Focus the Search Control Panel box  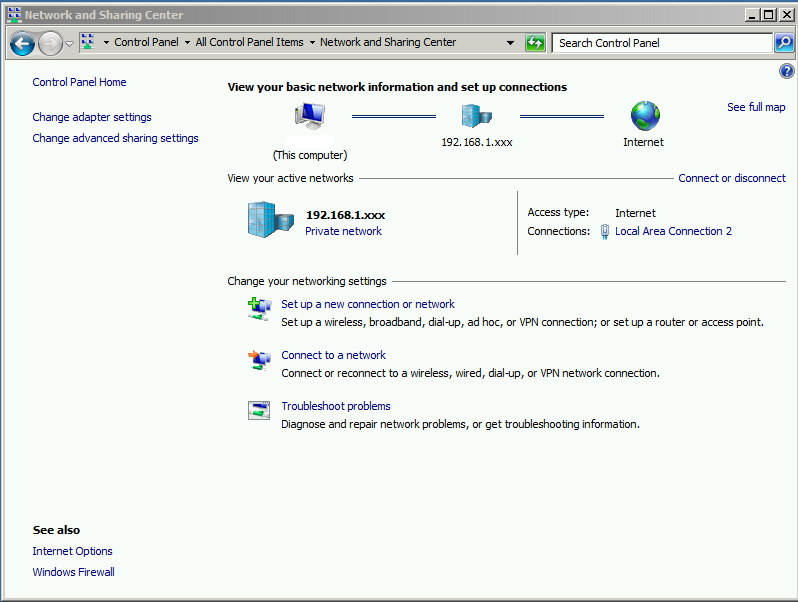coord(662,43)
